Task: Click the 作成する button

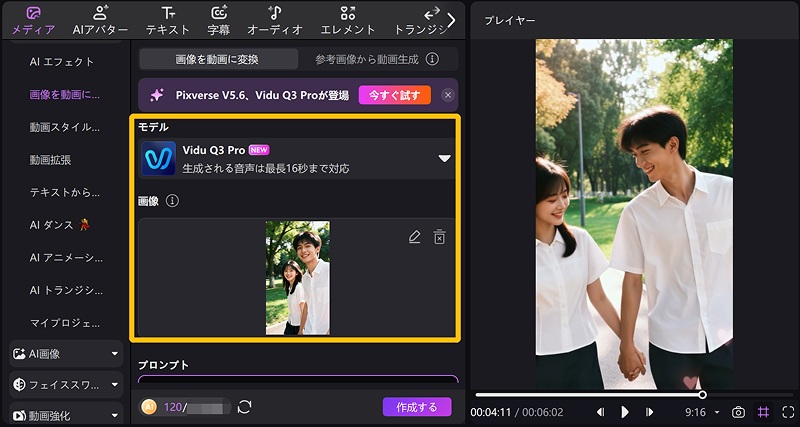Action: [417, 407]
